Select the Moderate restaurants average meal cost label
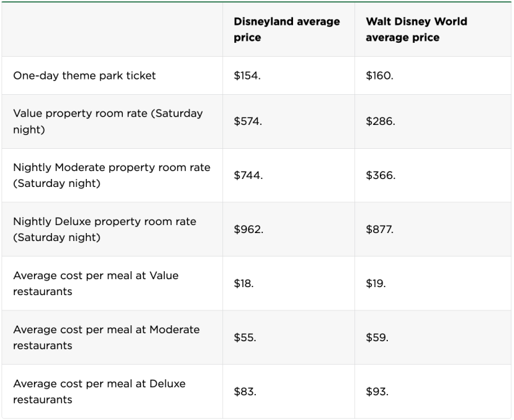514x420 pixels. 106,338
